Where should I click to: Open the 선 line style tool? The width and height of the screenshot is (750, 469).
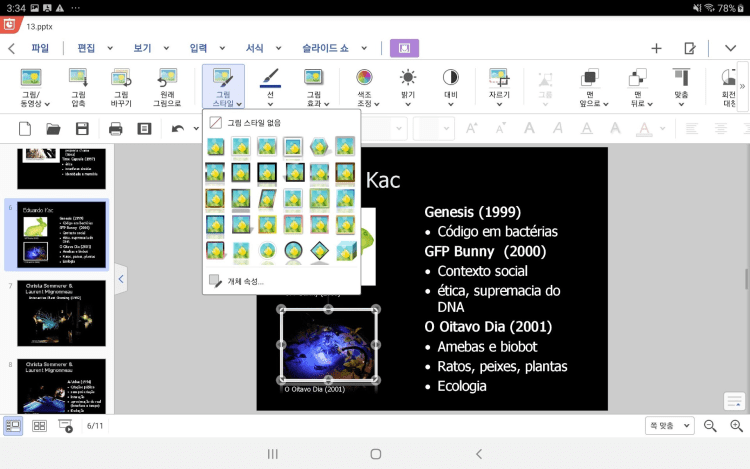(270, 87)
